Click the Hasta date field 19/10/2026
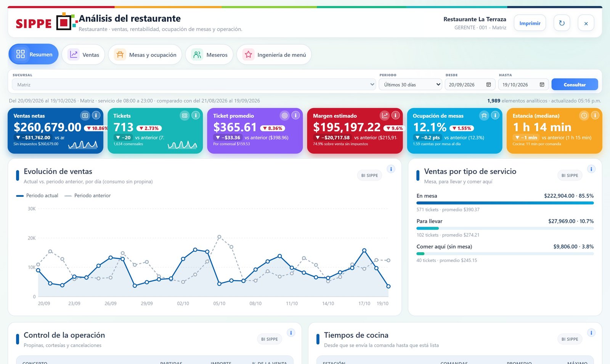This screenshot has width=610, height=364. (523, 85)
